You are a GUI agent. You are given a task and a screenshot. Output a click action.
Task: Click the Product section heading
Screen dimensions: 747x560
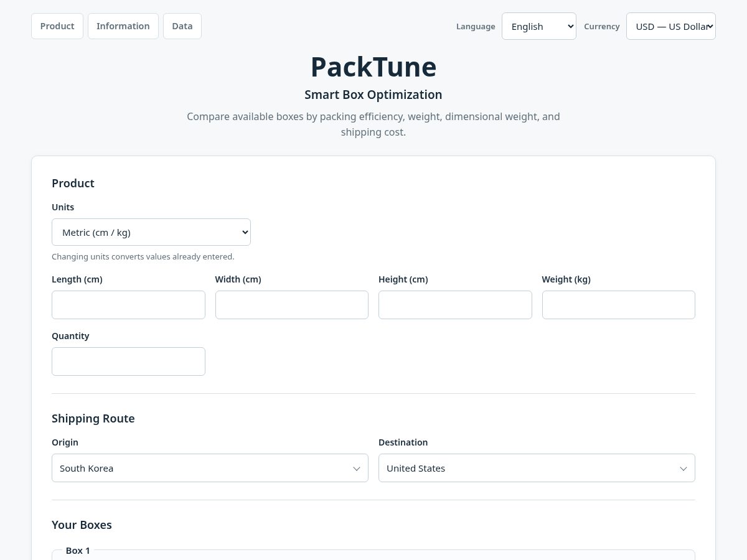[x=73, y=183]
